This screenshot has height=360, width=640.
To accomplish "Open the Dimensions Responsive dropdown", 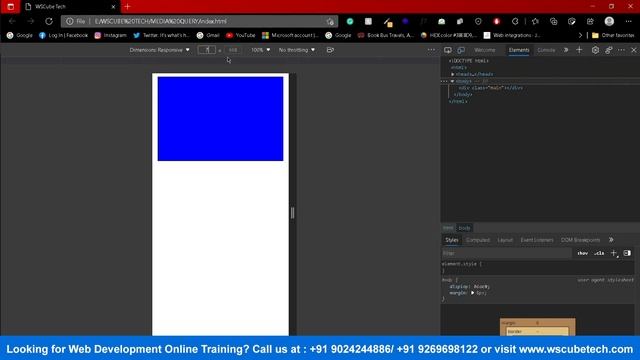I will coord(160,50).
